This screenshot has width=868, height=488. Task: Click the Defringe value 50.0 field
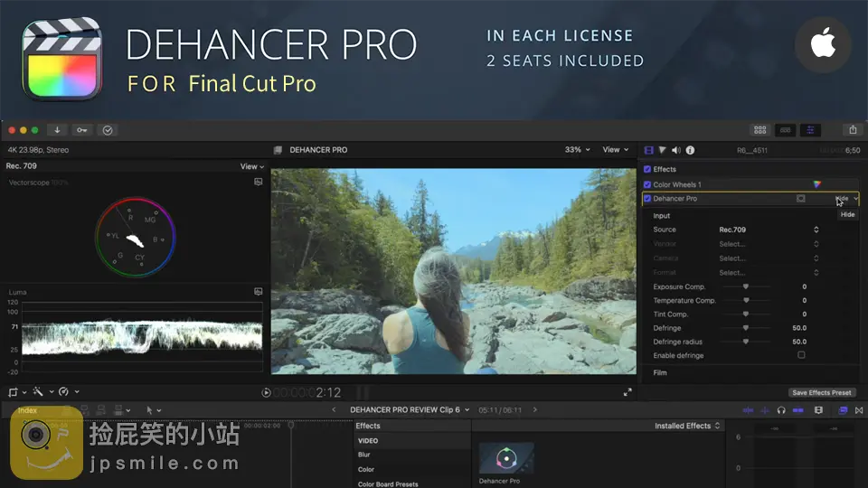(x=799, y=328)
